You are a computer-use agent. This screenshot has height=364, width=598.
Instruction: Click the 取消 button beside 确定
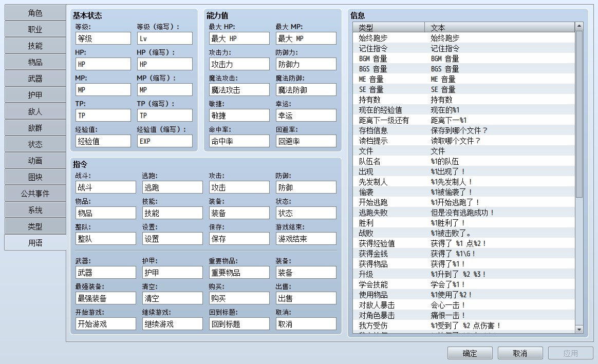pyautogui.click(x=520, y=353)
